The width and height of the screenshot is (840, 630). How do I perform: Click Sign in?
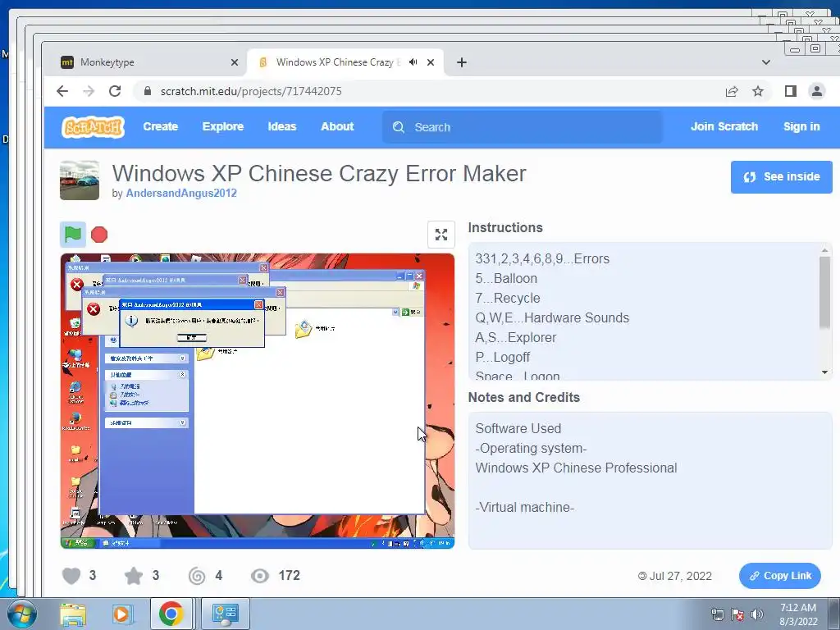(x=801, y=127)
